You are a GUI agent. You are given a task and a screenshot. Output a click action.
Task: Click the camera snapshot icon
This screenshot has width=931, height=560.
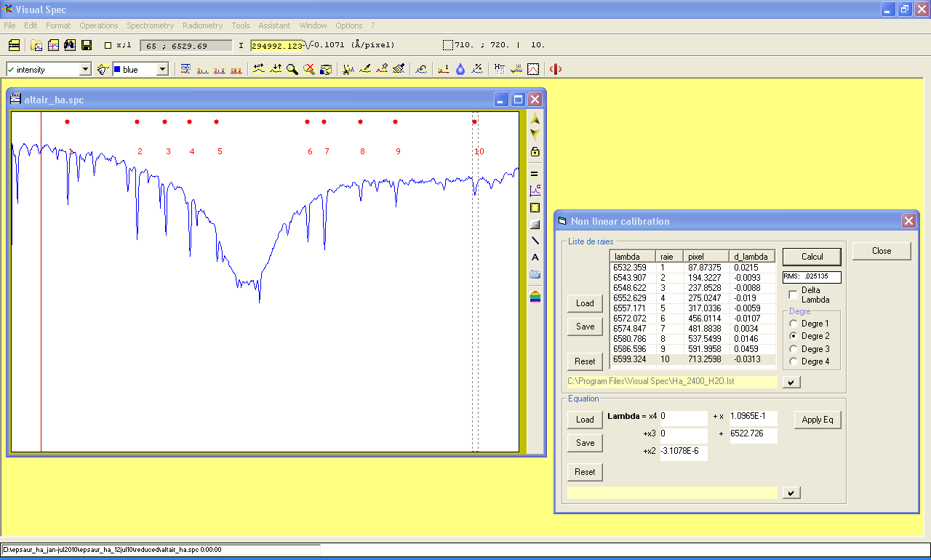click(x=535, y=274)
